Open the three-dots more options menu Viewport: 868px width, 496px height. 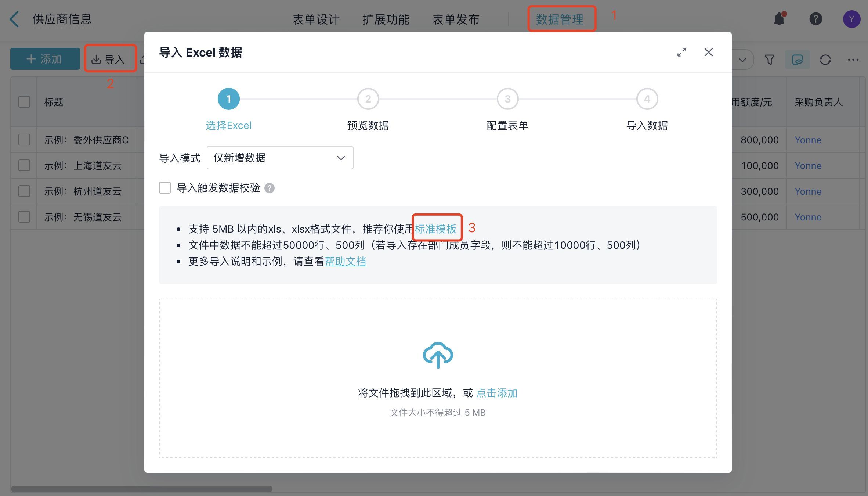pos(853,60)
